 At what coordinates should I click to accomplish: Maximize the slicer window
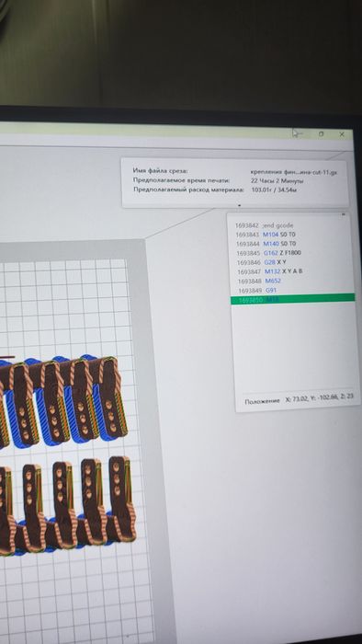coord(321,134)
